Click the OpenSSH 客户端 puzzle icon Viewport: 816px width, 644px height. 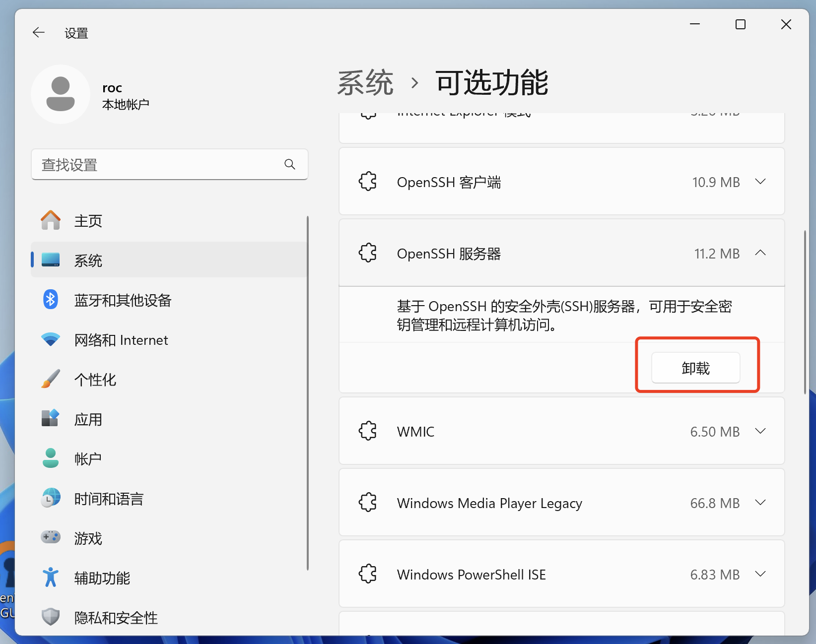pyautogui.click(x=368, y=182)
